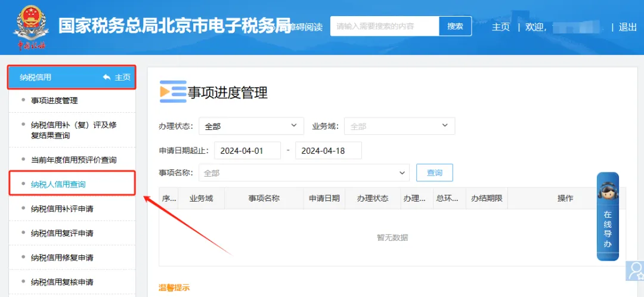Open the 在线导办 assistant widget
Screen dimensions: 644x297
608,216
